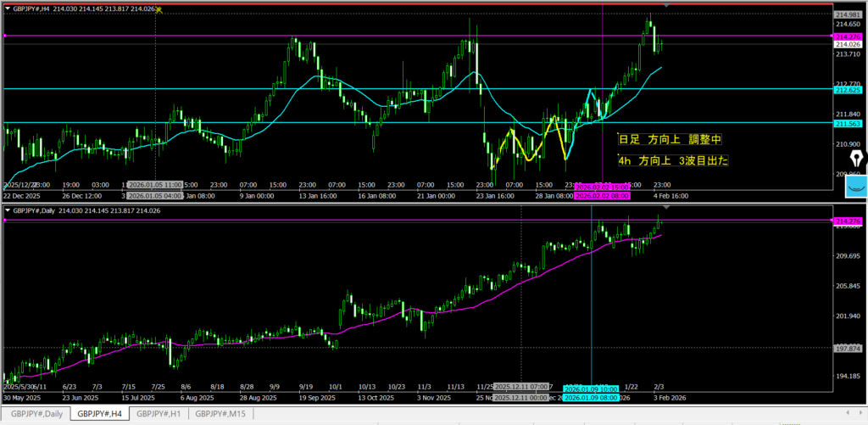This screenshot has width=868, height=425.
Task: Click the 212.625 cyan price level label
Action: 848,89
